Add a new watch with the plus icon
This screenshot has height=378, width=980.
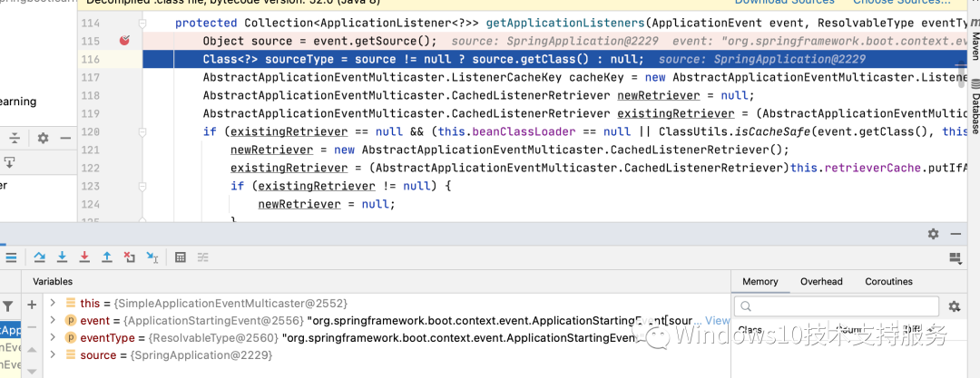coord(33,305)
